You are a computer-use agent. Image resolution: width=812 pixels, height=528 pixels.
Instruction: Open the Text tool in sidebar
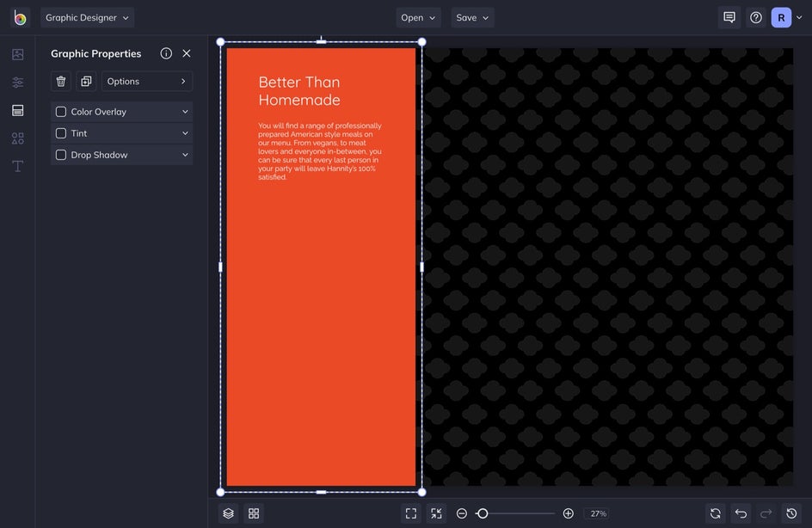[x=17, y=166]
